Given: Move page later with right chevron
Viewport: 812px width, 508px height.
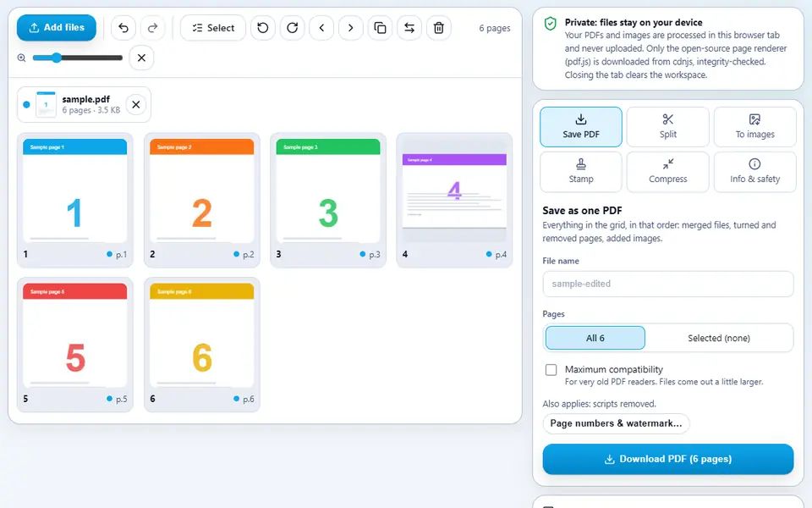Looking at the screenshot, I should point(350,27).
